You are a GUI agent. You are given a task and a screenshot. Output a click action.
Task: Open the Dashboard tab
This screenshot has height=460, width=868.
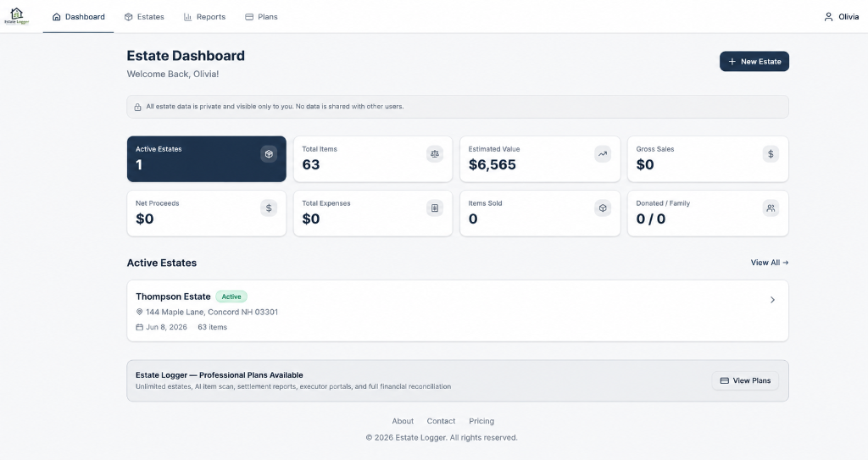coord(78,17)
